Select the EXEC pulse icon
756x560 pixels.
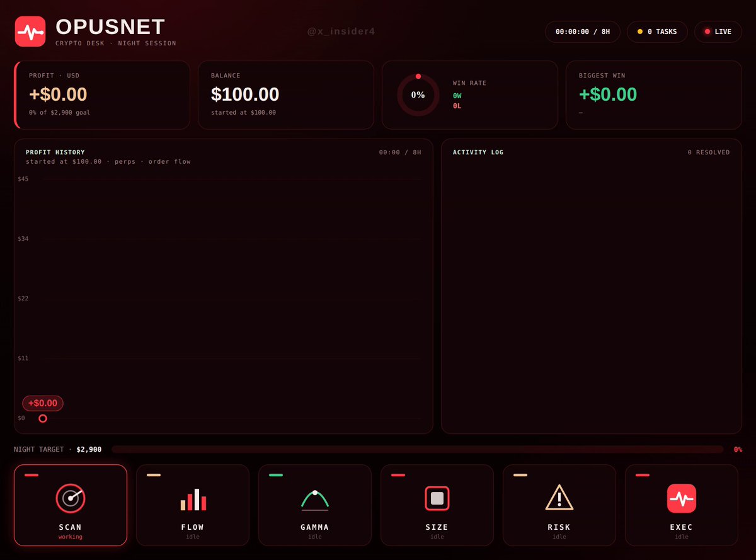coord(682,498)
